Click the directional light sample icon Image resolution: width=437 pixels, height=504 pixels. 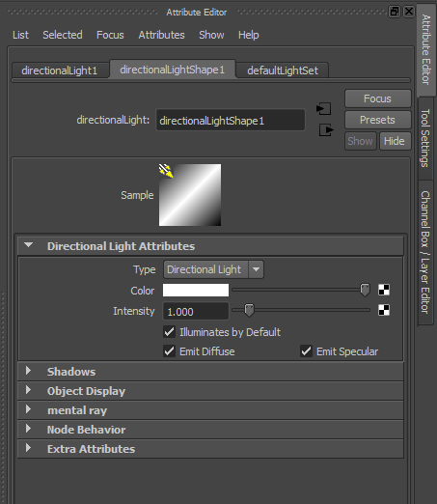tap(166, 171)
